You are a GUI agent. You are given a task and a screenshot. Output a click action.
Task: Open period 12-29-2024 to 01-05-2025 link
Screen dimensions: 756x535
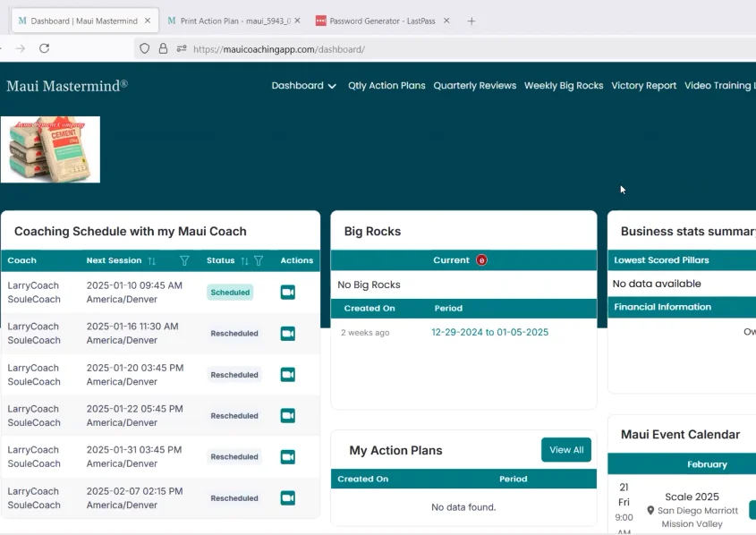click(x=489, y=332)
